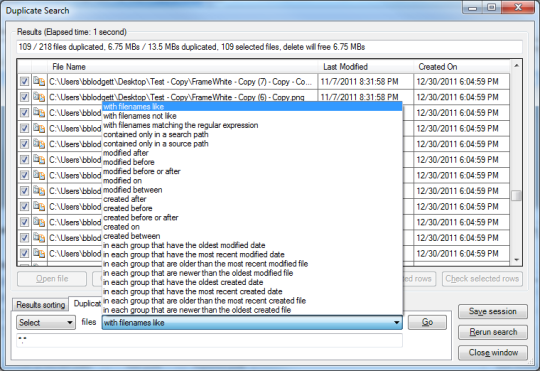Choose 'have the oldest created date' option

coord(252,282)
